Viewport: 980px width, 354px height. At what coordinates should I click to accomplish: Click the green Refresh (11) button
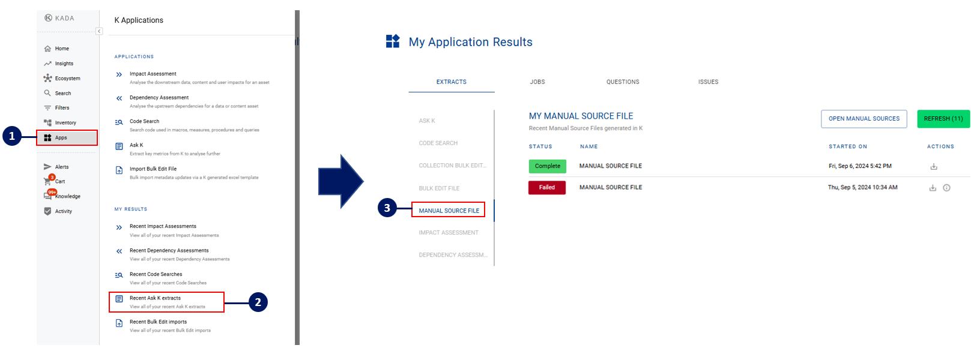pyautogui.click(x=943, y=119)
